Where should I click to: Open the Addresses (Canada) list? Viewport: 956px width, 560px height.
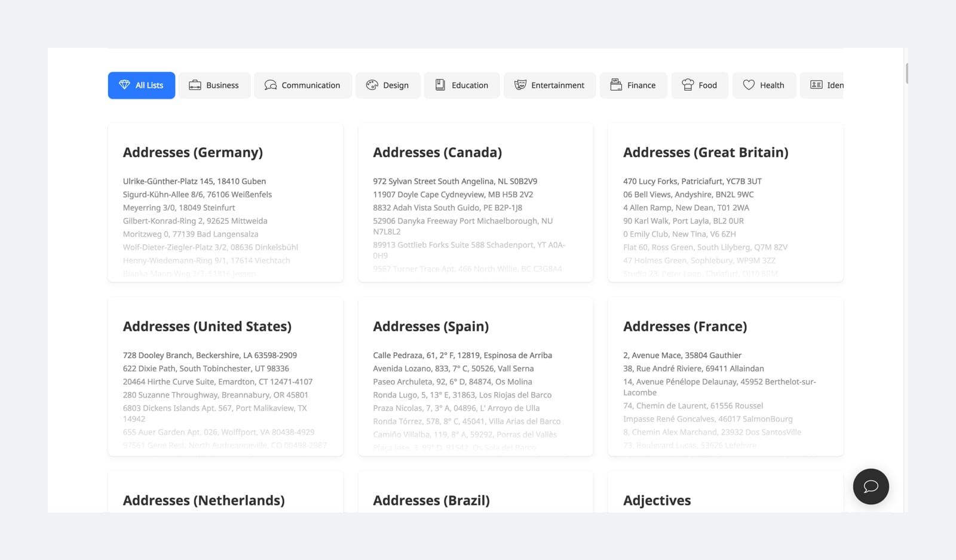tap(437, 152)
